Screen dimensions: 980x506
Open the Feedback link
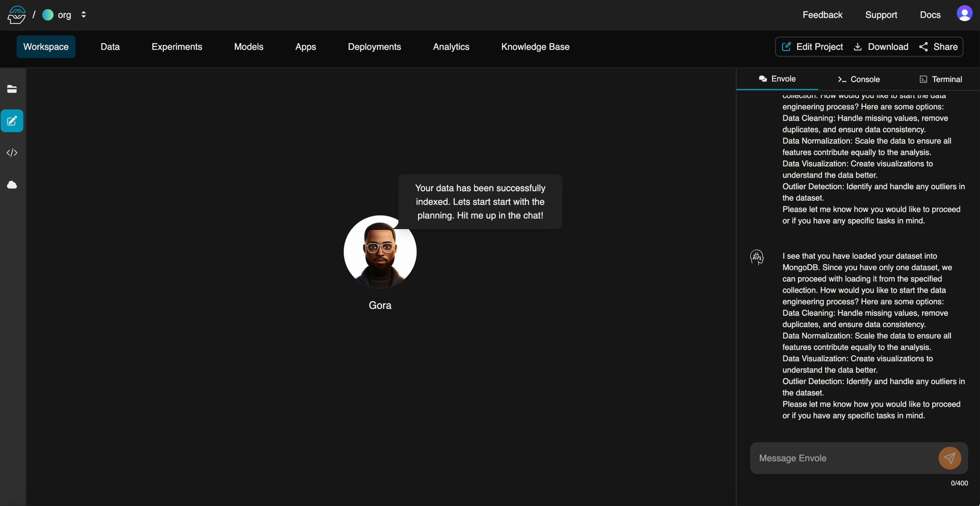tap(822, 15)
